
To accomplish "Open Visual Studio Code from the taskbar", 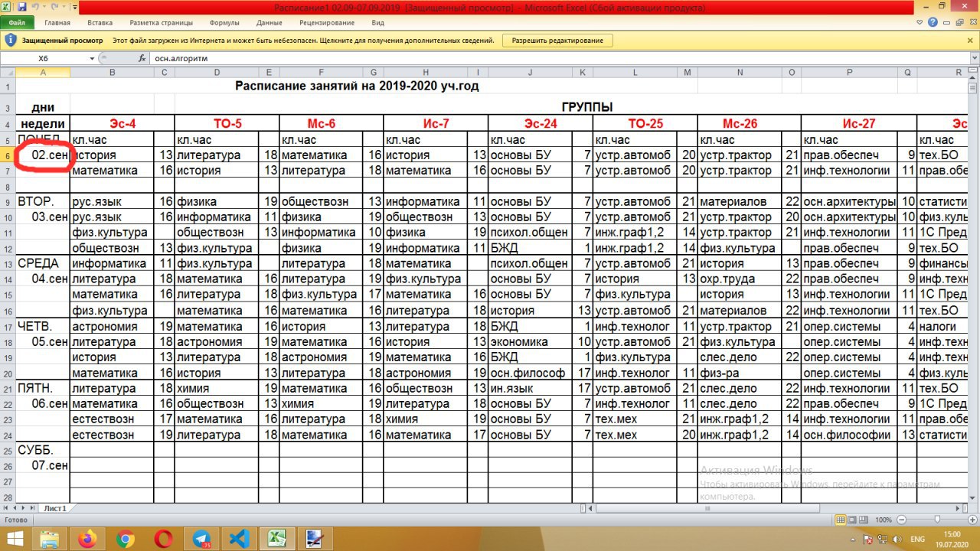I will [238, 539].
